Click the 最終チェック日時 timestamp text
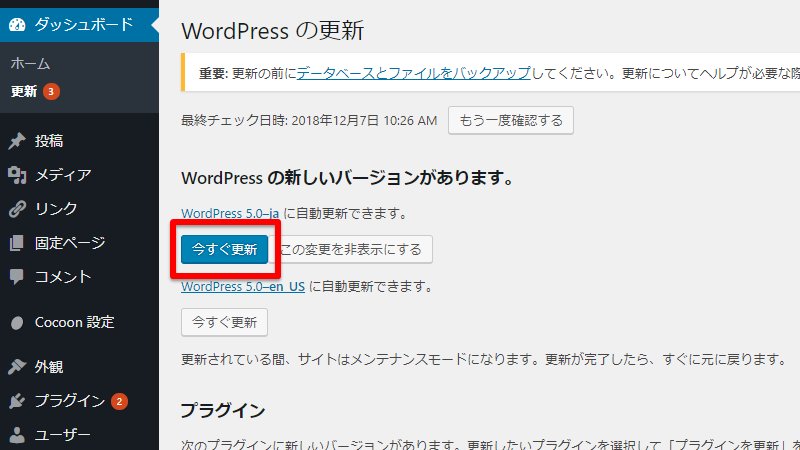Screen dimensions: 800x450 coord(309,120)
